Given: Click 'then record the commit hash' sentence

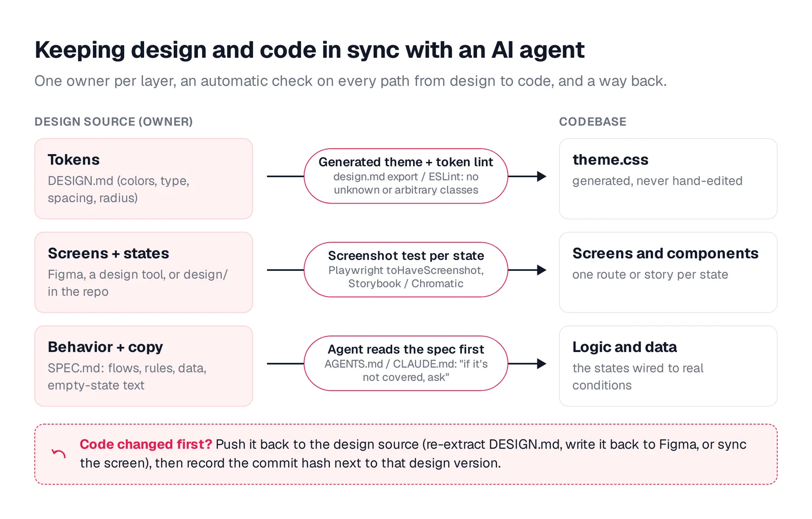Looking at the screenshot, I should [x=328, y=463].
